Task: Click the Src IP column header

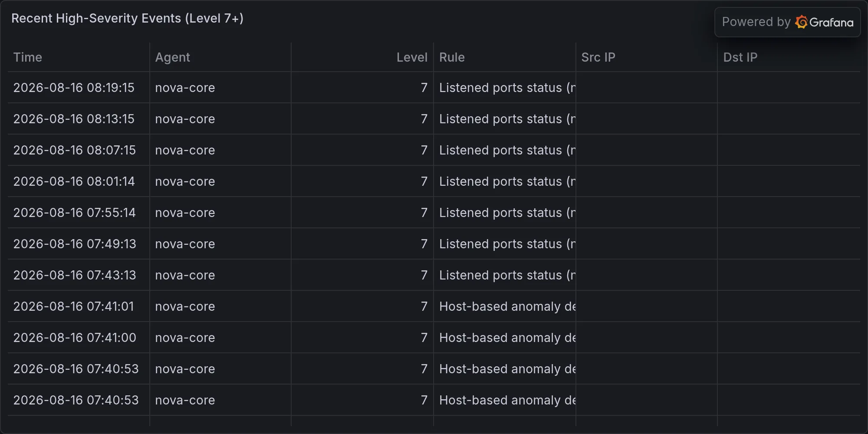Action: click(598, 57)
